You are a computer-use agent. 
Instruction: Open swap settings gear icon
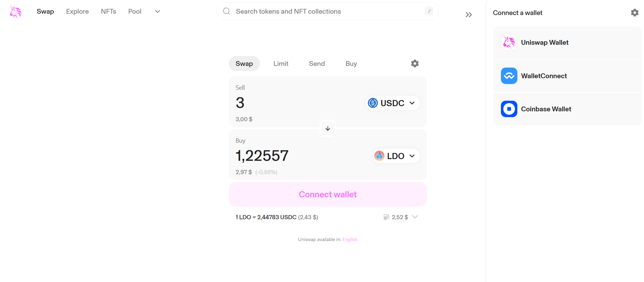point(415,64)
